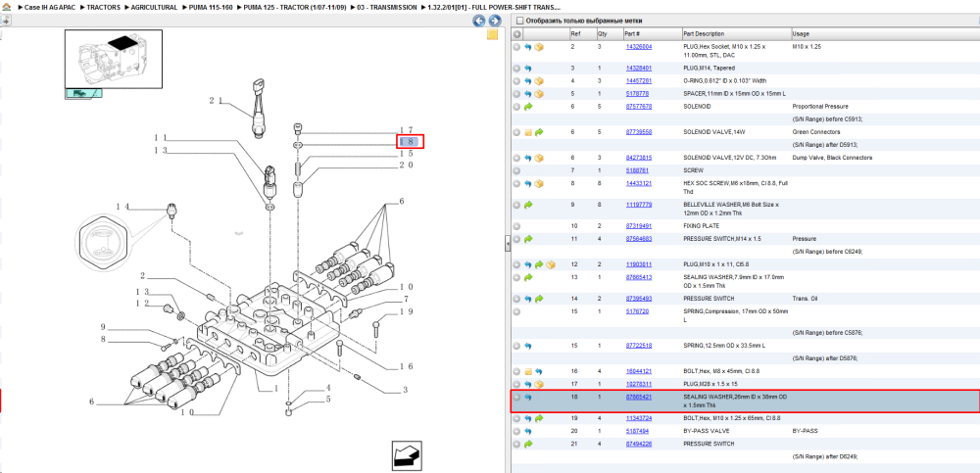Open part number link 87494226
The height and width of the screenshot is (473, 980).
[x=639, y=445]
